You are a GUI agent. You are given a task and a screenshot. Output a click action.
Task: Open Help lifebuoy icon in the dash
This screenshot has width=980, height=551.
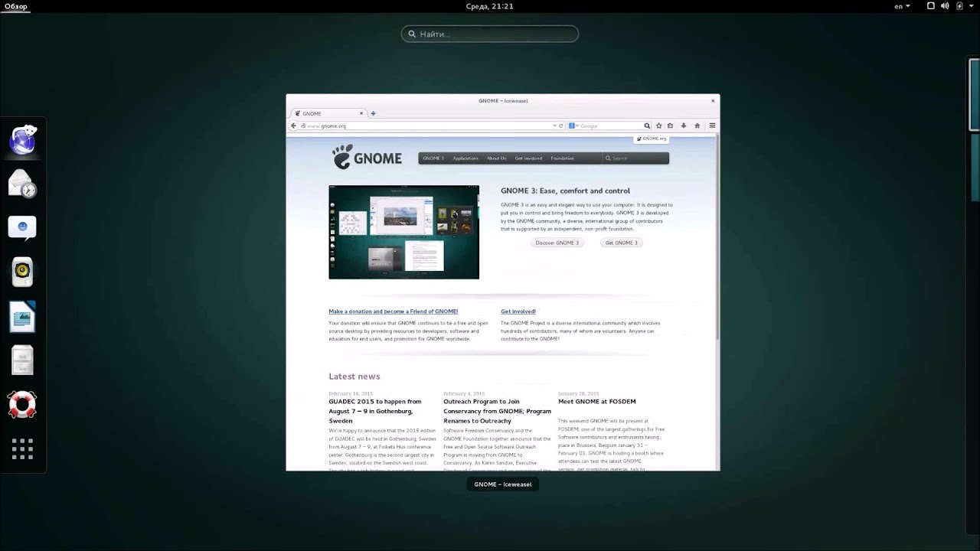23,404
